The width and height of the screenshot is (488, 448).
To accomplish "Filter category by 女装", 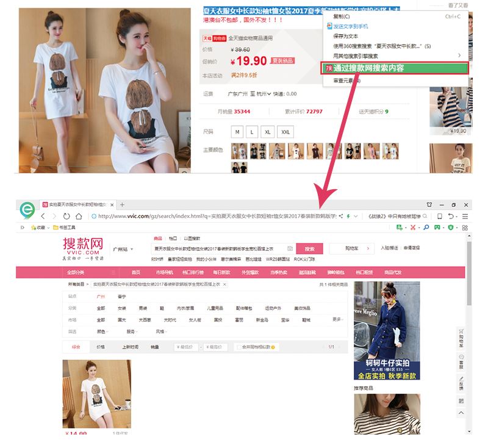I will (x=121, y=308).
